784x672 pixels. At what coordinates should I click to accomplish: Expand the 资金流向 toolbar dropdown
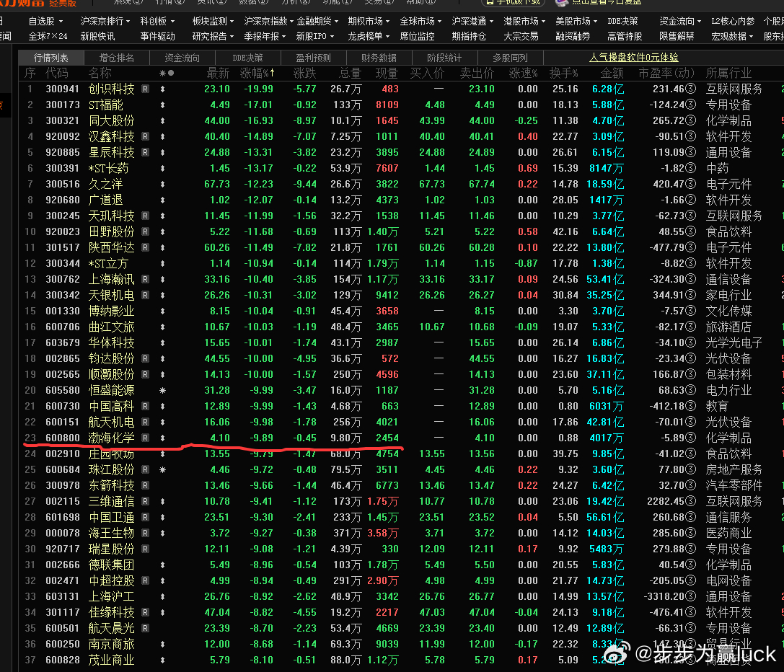[x=680, y=21]
